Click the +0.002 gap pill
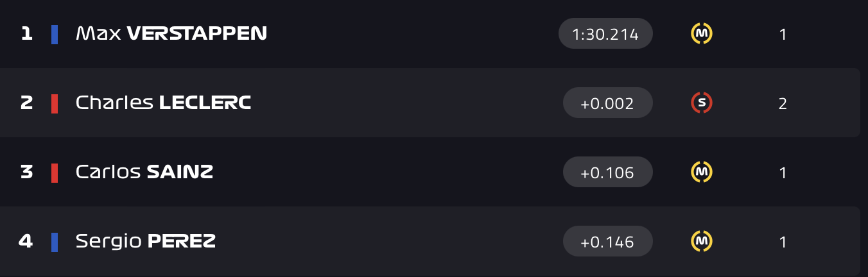Screen dimensions: 868x277 (x=607, y=103)
